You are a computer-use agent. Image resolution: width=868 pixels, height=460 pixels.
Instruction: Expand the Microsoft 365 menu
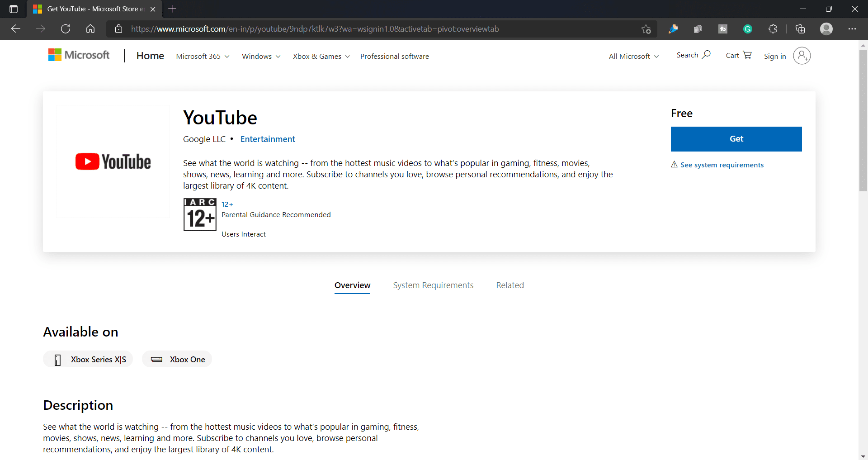tap(203, 56)
